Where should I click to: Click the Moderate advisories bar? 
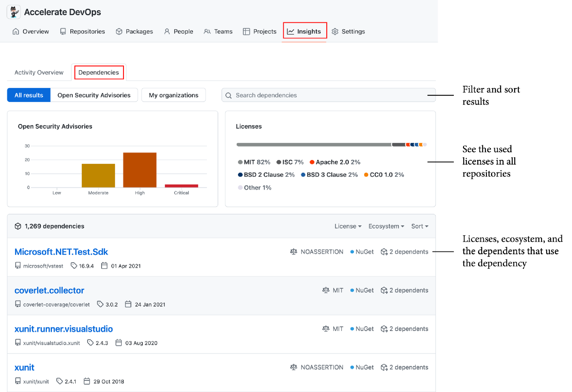click(x=98, y=176)
